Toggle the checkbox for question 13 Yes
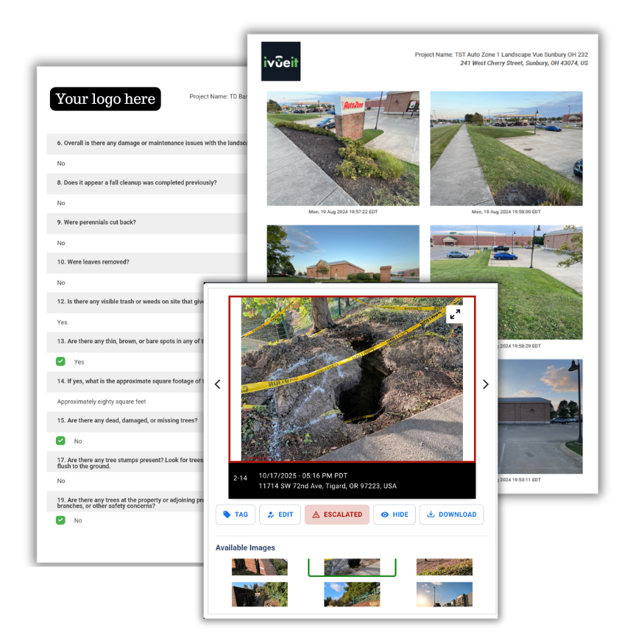The width and height of the screenshot is (644, 644). coord(60,361)
